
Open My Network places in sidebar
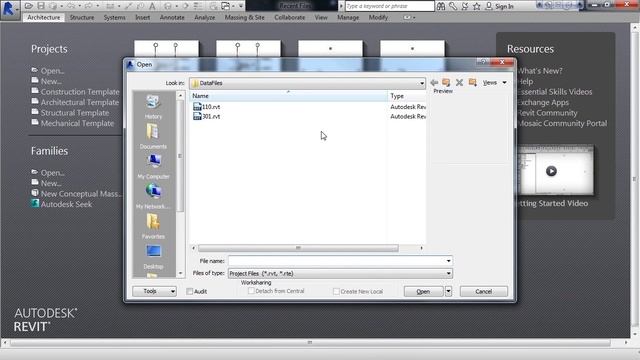click(x=153, y=196)
